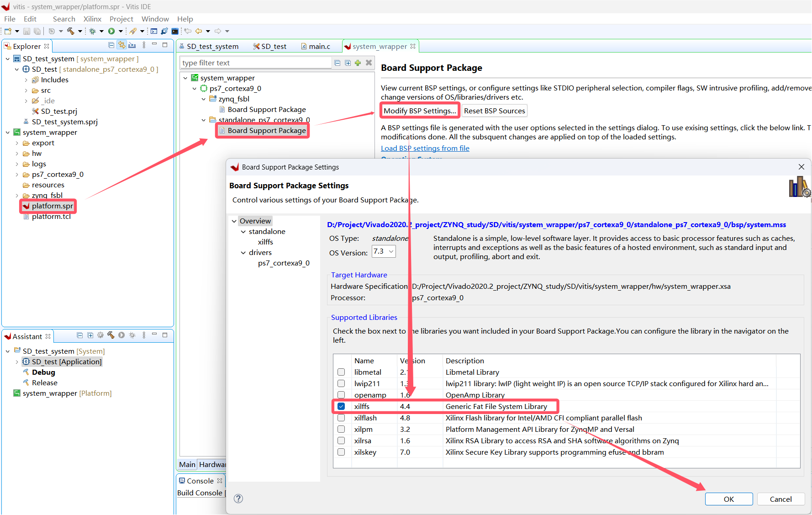The image size is (812, 515).
Task: Check the openamp library checkbox
Action: [341, 395]
